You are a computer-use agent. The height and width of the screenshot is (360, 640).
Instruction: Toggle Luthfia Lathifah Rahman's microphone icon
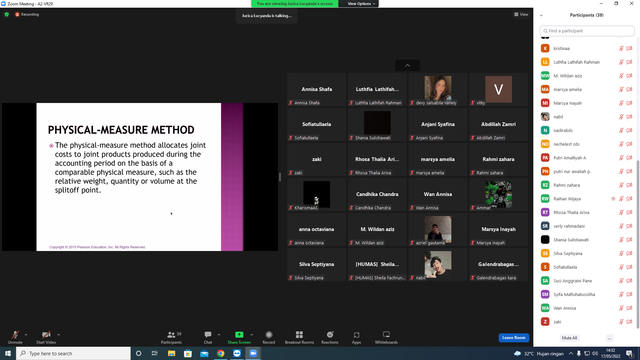click(x=621, y=62)
